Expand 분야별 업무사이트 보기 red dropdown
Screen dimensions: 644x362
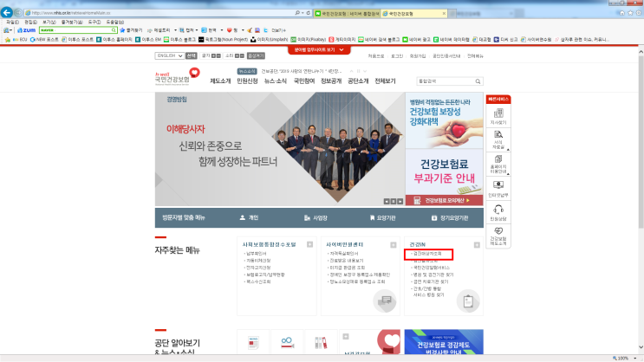click(x=319, y=49)
